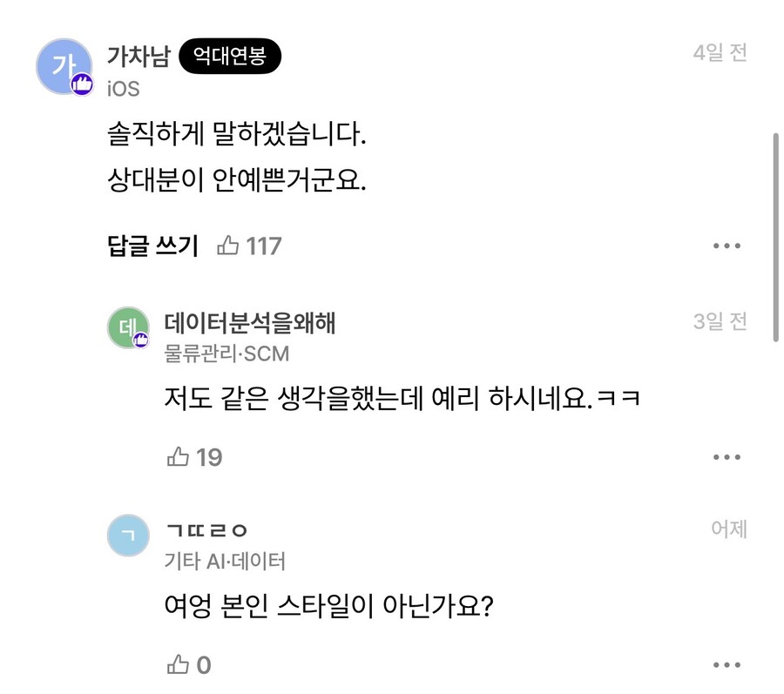784x694 pixels.
Task: Open options menu for 가차남's comment
Action: [x=727, y=246]
